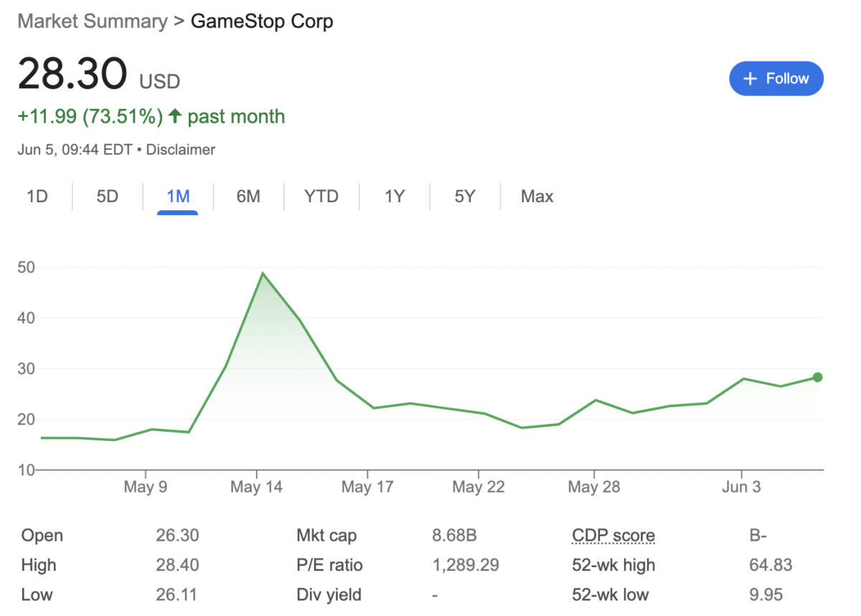861x616 pixels.
Task: Switch chart to 6M range
Action: coord(248,196)
